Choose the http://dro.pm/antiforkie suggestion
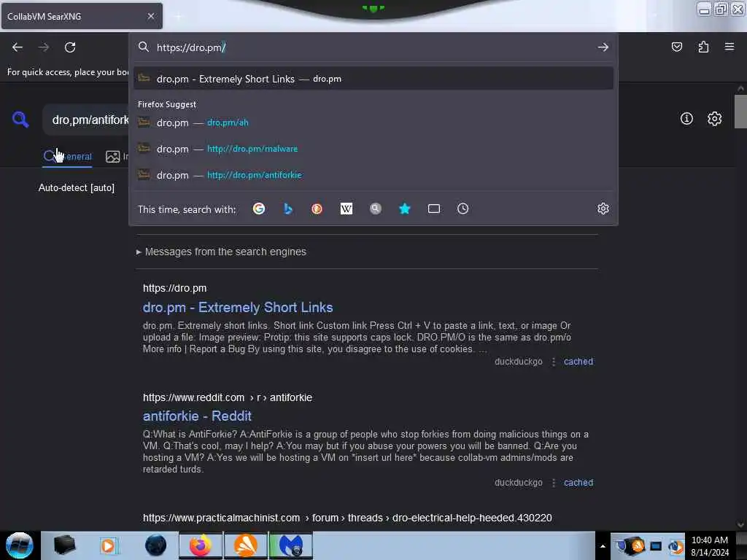 [x=373, y=175]
